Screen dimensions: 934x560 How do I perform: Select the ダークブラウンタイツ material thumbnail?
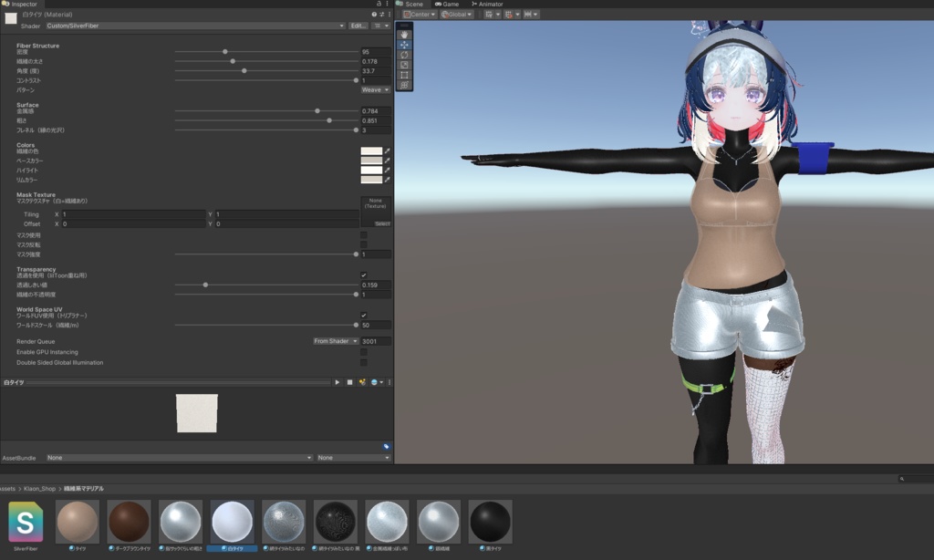[129, 522]
